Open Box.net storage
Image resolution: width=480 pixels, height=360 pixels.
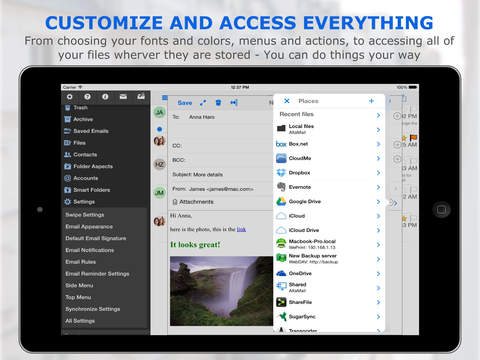[329, 144]
